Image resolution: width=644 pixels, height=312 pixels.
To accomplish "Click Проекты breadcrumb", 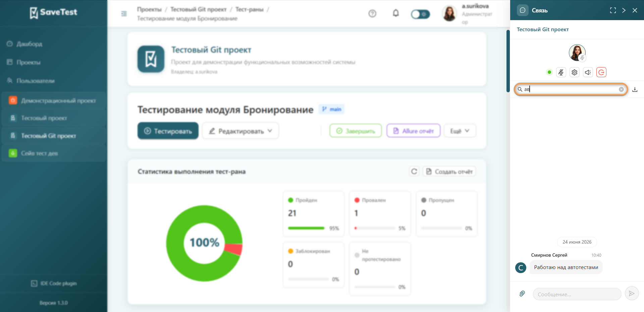I will coord(149,9).
